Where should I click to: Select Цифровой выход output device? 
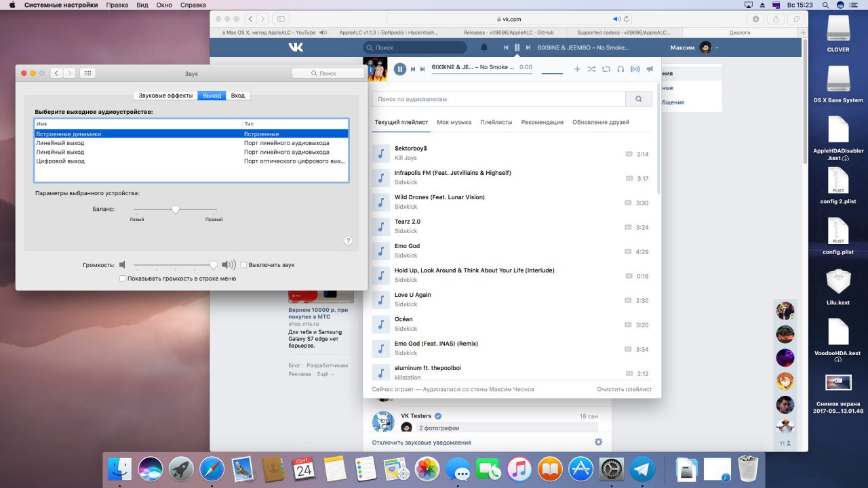191,161
